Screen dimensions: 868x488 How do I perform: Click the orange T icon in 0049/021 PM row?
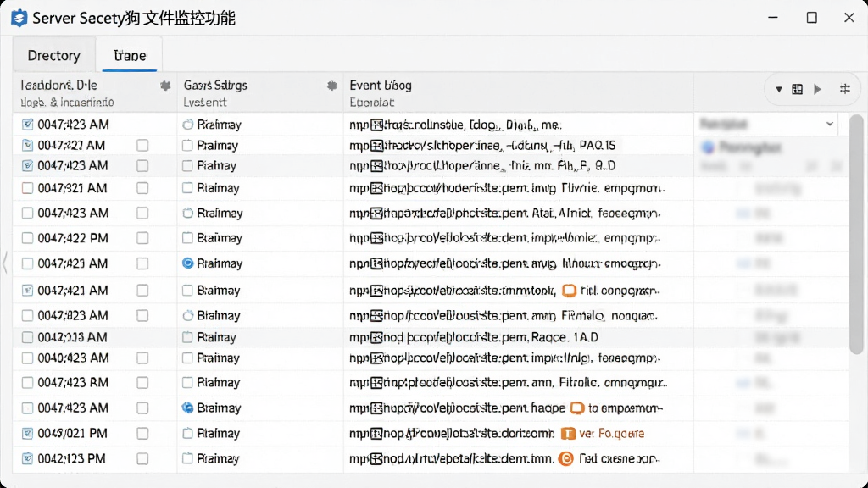pyautogui.click(x=568, y=433)
